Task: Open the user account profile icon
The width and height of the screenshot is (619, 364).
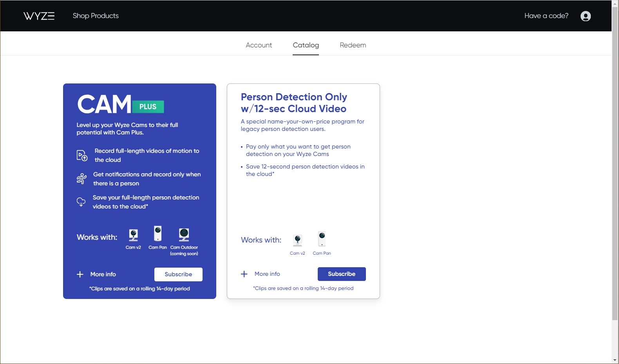Action: (x=586, y=16)
